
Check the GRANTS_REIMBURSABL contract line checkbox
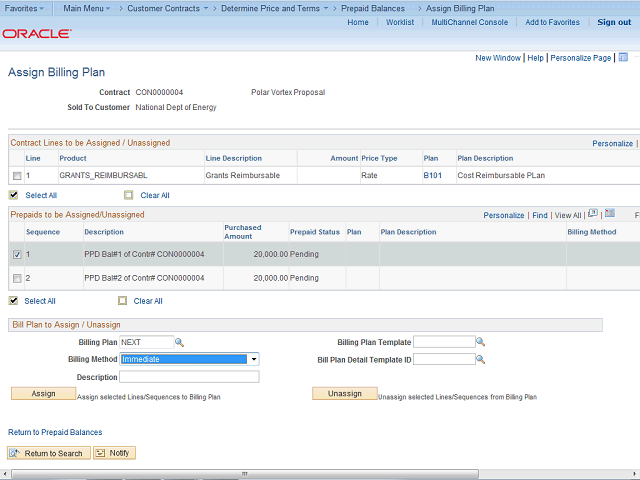point(16,176)
